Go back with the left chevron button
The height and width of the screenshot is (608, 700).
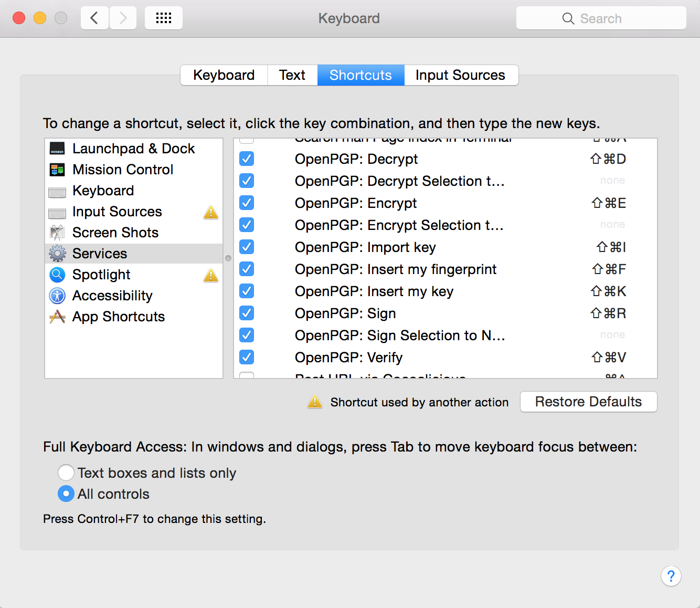[x=94, y=18]
